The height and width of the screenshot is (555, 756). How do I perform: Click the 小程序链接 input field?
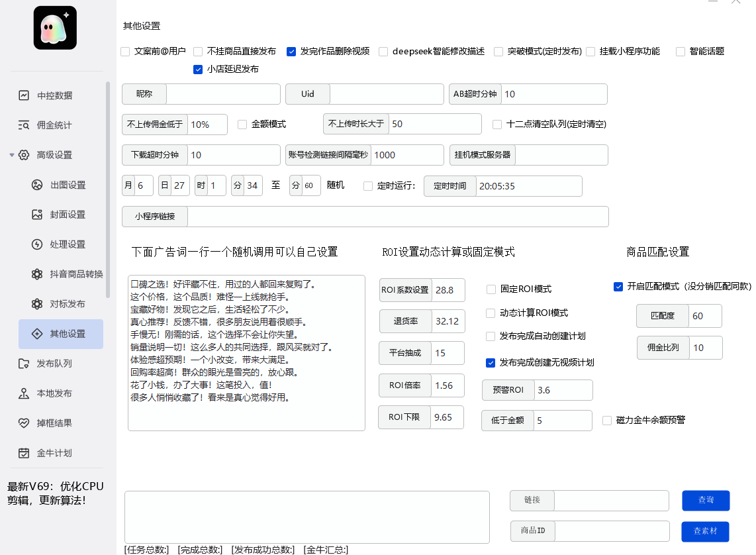click(399, 217)
